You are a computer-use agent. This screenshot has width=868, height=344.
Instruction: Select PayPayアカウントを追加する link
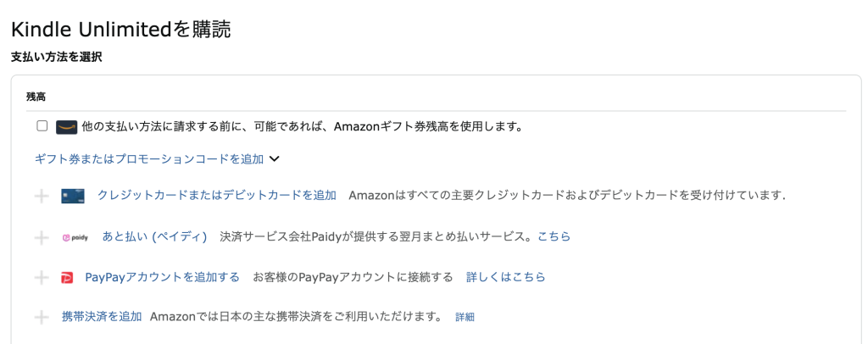tap(163, 277)
